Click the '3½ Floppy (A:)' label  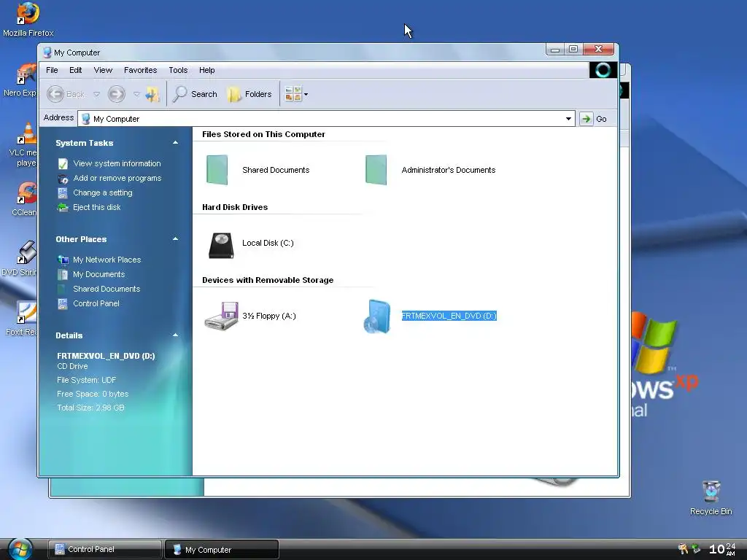tap(268, 316)
